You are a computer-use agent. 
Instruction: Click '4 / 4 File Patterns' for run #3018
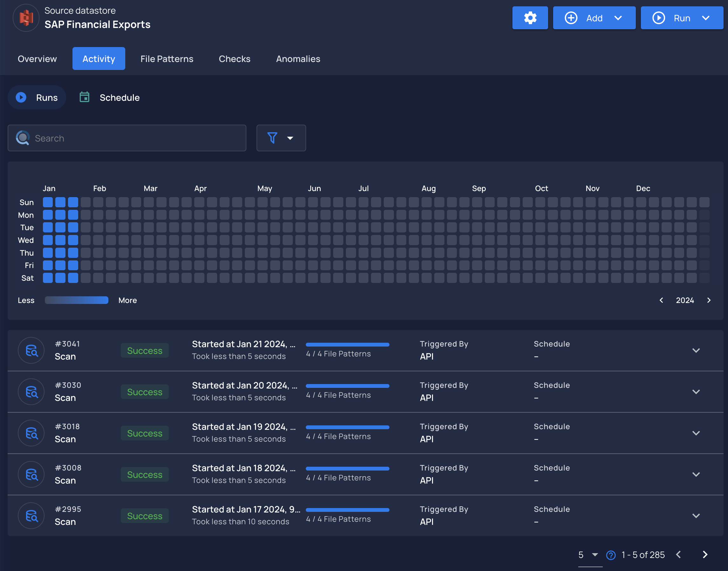[338, 436]
